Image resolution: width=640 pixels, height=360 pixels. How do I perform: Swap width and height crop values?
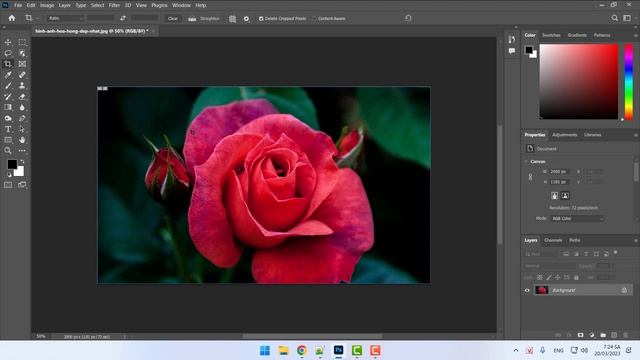[123, 18]
